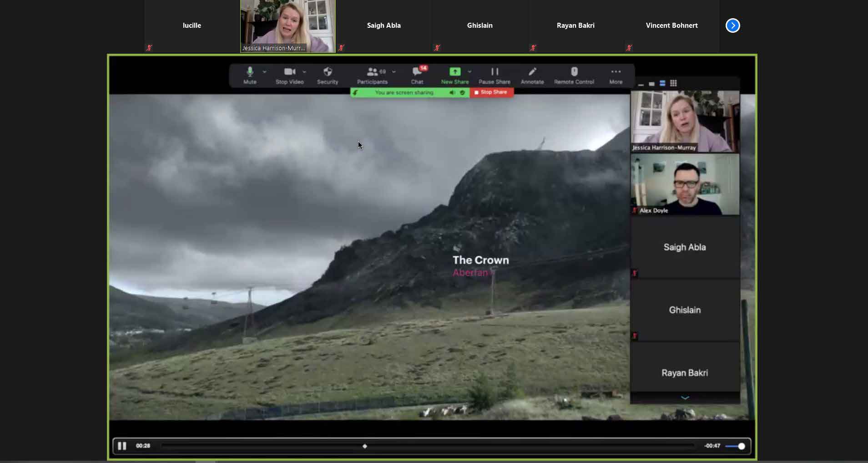Select Ghislain tile in top strip
The height and width of the screenshot is (463, 868).
(x=480, y=26)
